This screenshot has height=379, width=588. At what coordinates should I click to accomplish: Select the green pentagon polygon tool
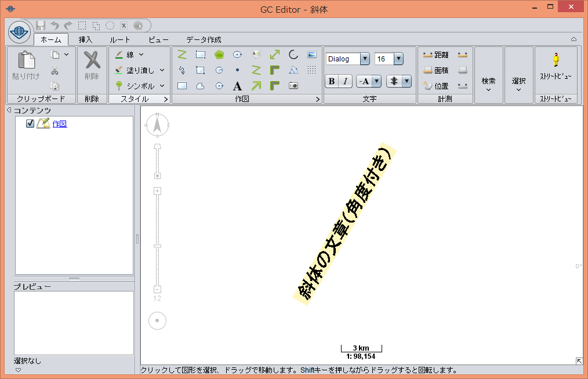219,54
